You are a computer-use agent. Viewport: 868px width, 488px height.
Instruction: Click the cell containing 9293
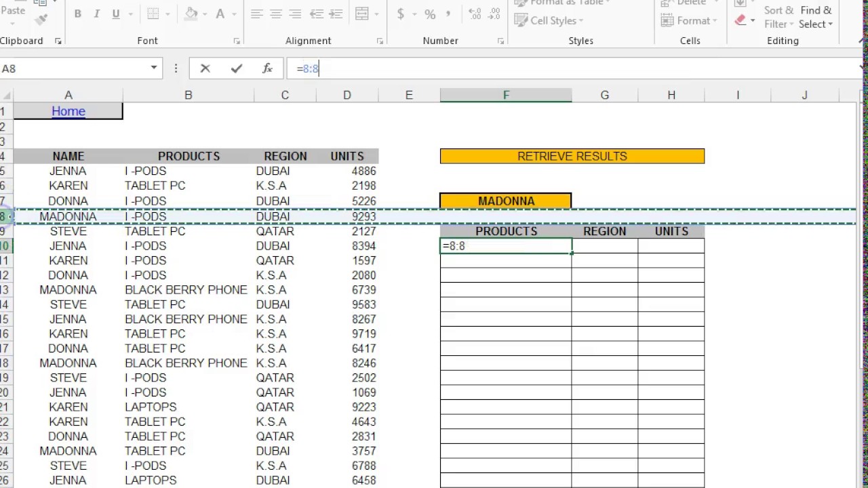[x=347, y=216]
